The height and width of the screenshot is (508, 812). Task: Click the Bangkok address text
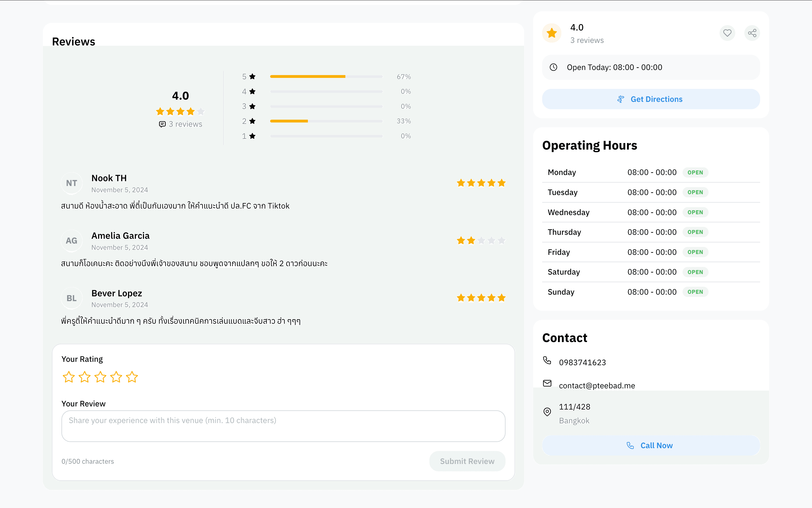click(x=574, y=421)
